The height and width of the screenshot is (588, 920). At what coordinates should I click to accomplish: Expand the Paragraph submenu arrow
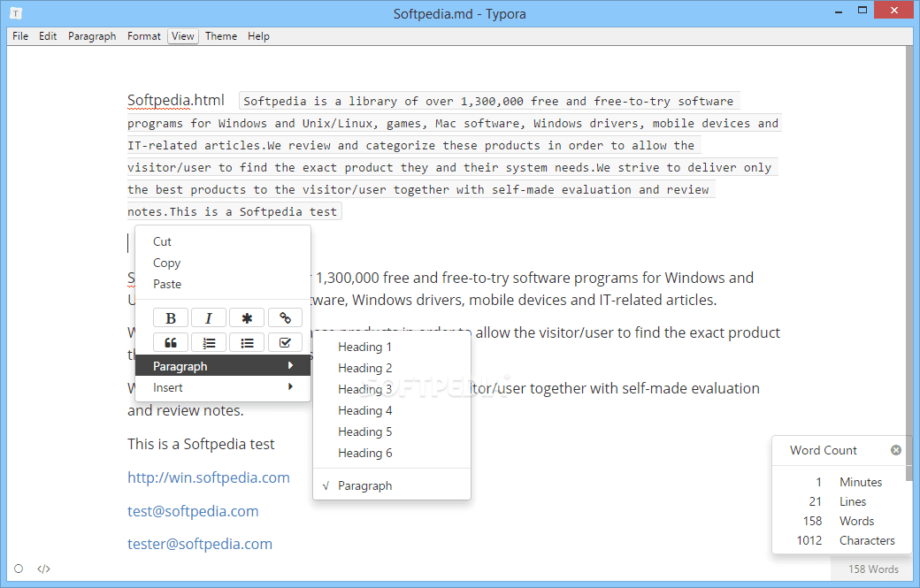click(290, 365)
